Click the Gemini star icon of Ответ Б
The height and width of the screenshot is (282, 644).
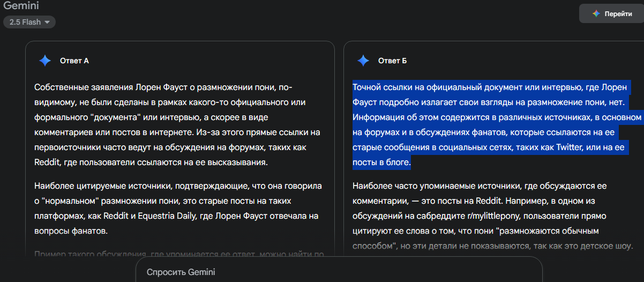pyautogui.click(x=363, y=61)
